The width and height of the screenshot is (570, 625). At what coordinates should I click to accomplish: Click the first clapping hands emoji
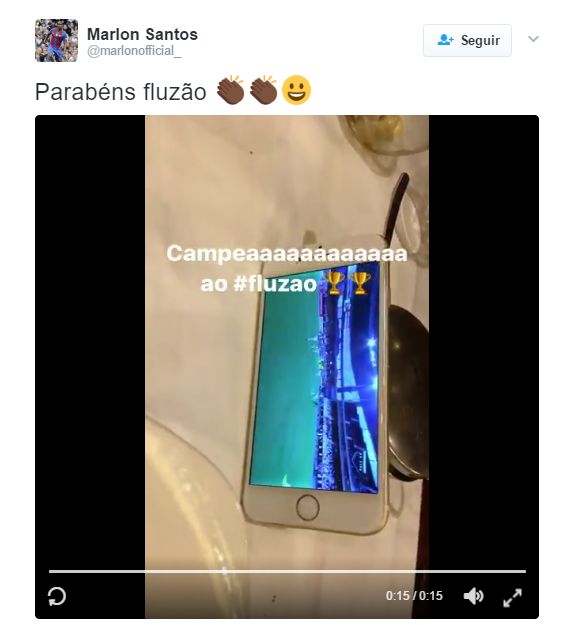point(231,90)
